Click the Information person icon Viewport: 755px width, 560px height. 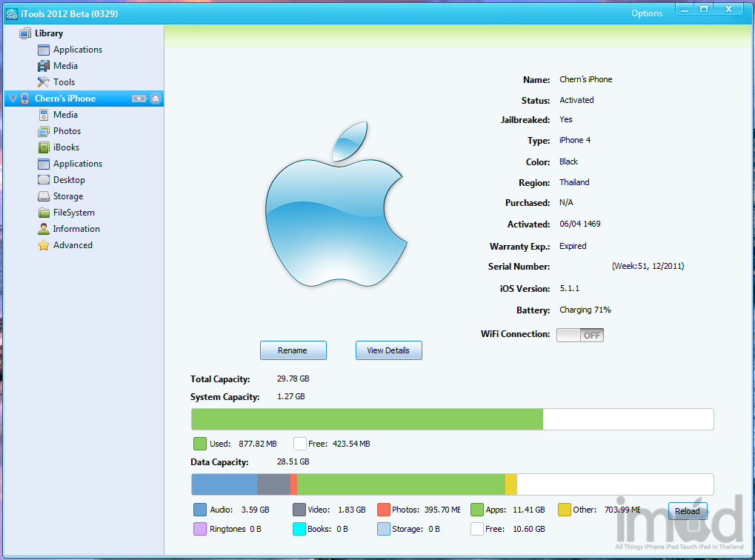tap(44, 229)
